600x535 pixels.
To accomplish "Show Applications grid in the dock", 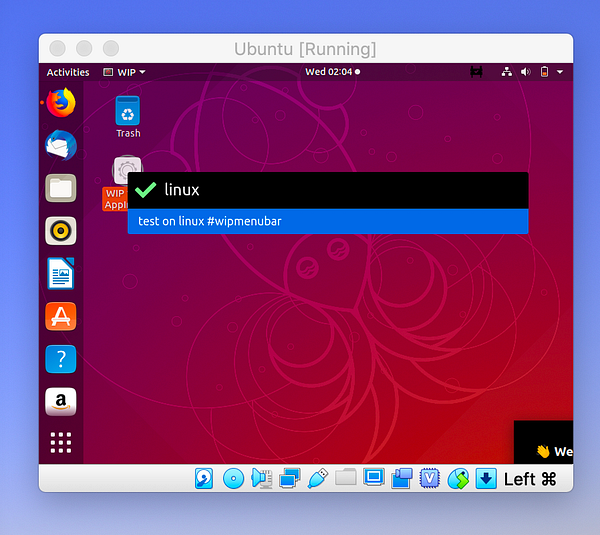I will [x=61, y=443].
